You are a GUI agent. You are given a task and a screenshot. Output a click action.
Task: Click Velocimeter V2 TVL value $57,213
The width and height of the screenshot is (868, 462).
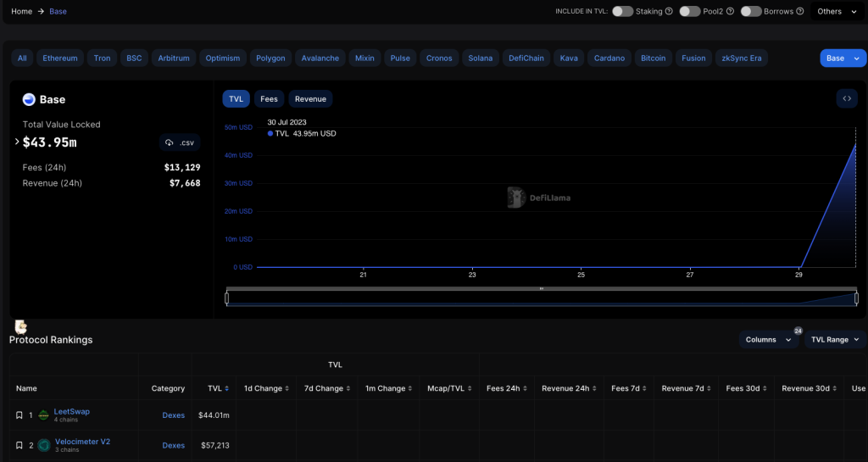pos(214,445)
